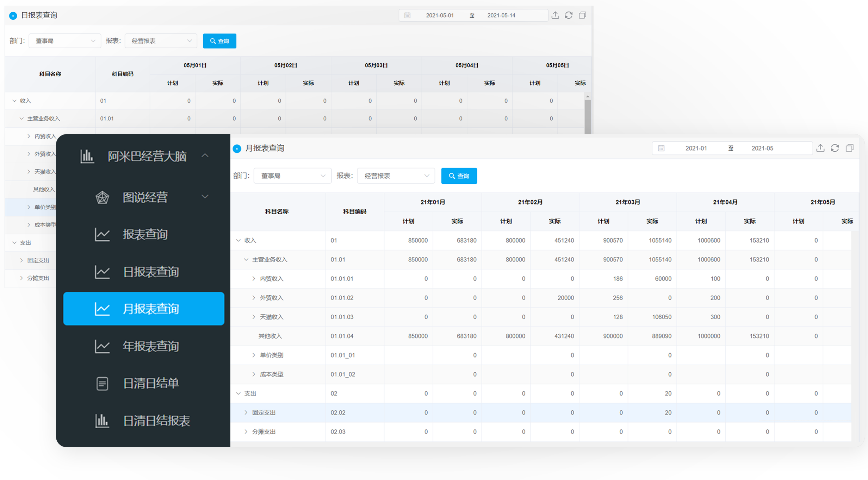Image resolution: width=868 pixels, height=480 pixels.
Task: Expand the 固定支出 row in monthly table
Action: tap(246, 412)
